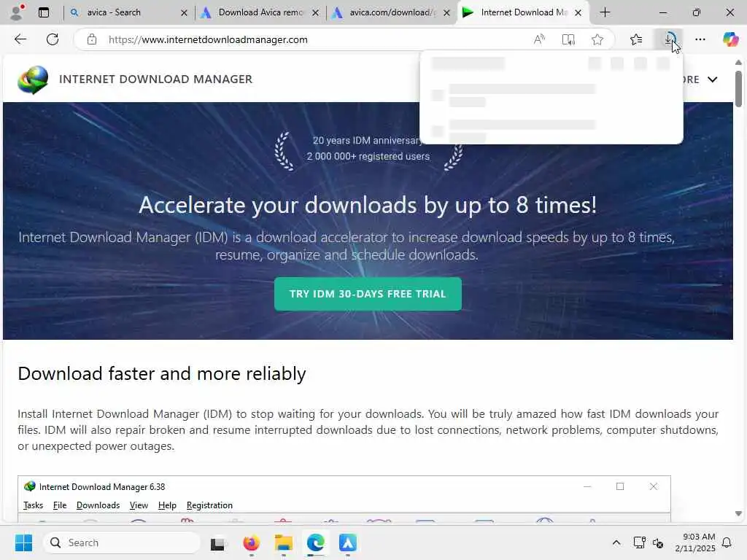
Task: Open the Copilot sidebar icon
Action: pyautogui.click(x=729, y=39)
